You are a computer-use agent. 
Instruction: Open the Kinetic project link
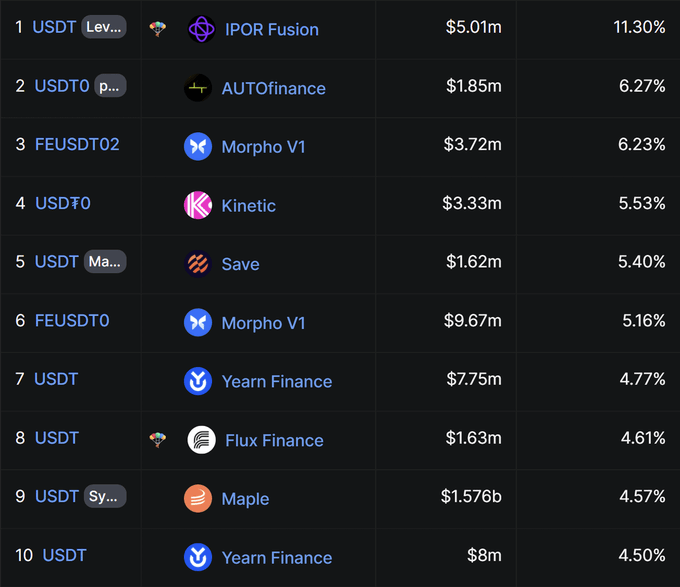coord(248,205)
